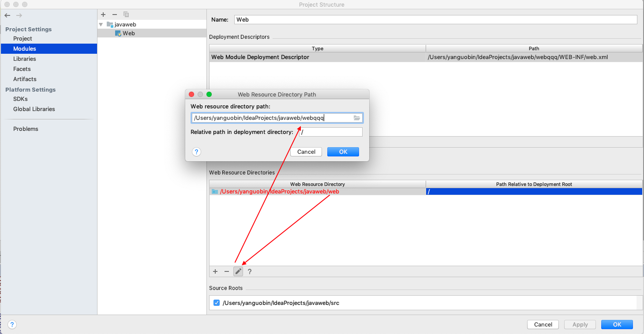The height and width of the screenshot is (334, 644).
Task: Click the Path Relative to Deployment Root cell
Action: (x=534, y=192)
